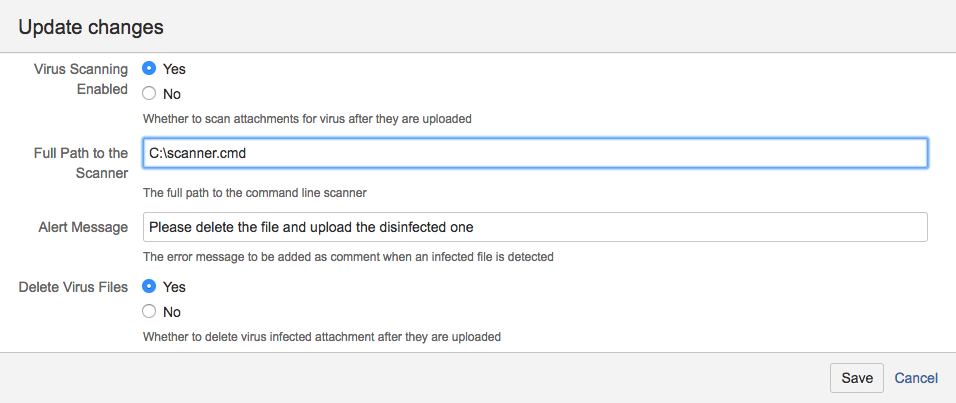Image resolution: width=956 pixels, height=403 pixels.
Task: Select No radio for Virus Scanning Enabled
Action: pyautogui.click(x=150, y=94)
